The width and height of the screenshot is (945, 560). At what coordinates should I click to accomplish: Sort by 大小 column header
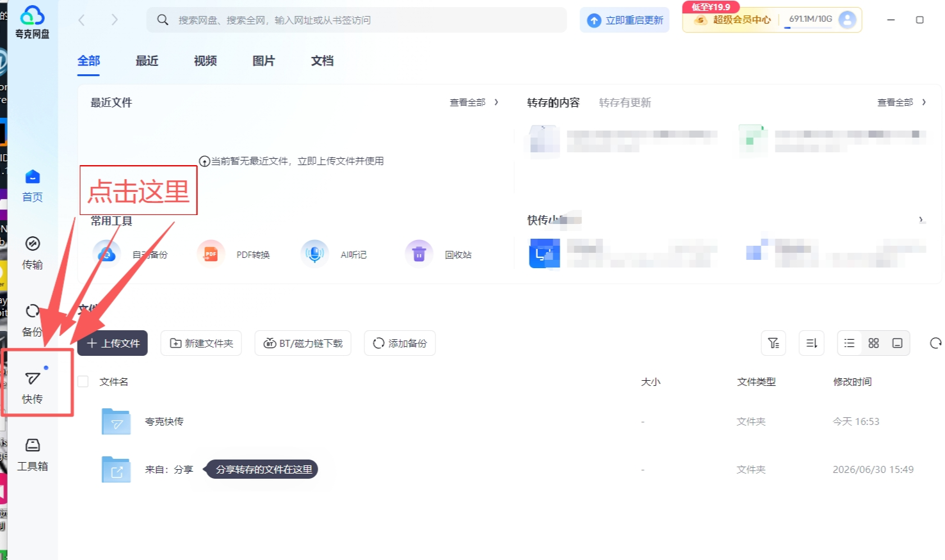click(x=650, y=381)
